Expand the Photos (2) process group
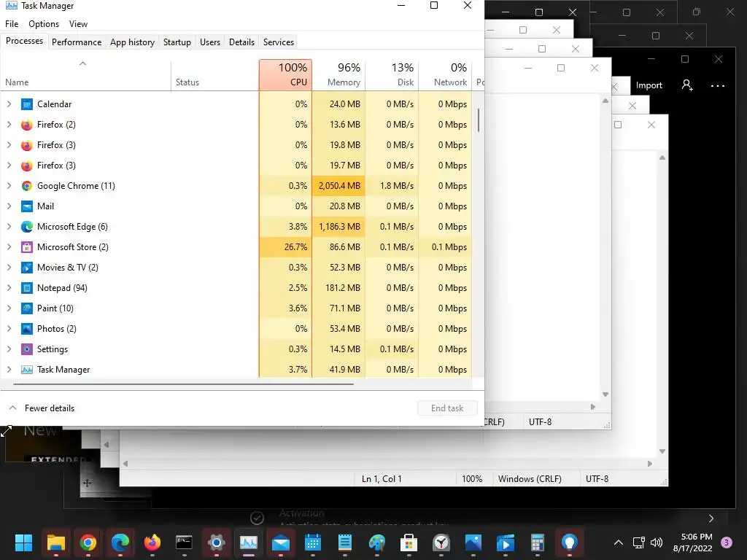The image size is (747, 560). point(9,329)
